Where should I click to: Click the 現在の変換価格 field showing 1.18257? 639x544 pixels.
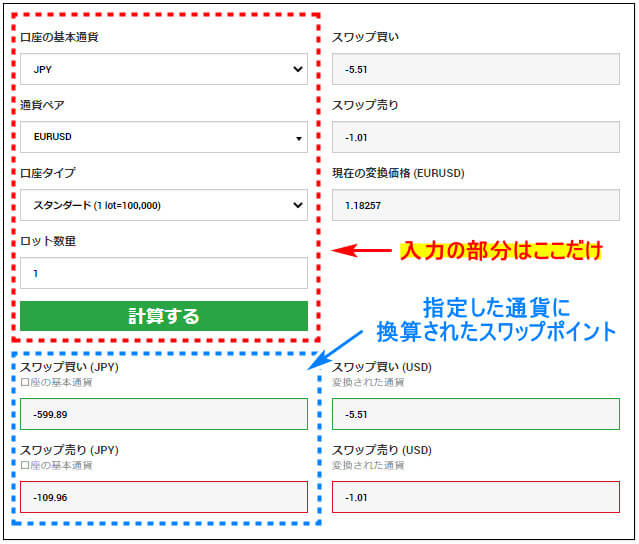pyautogui.click(x=476, y=205)
